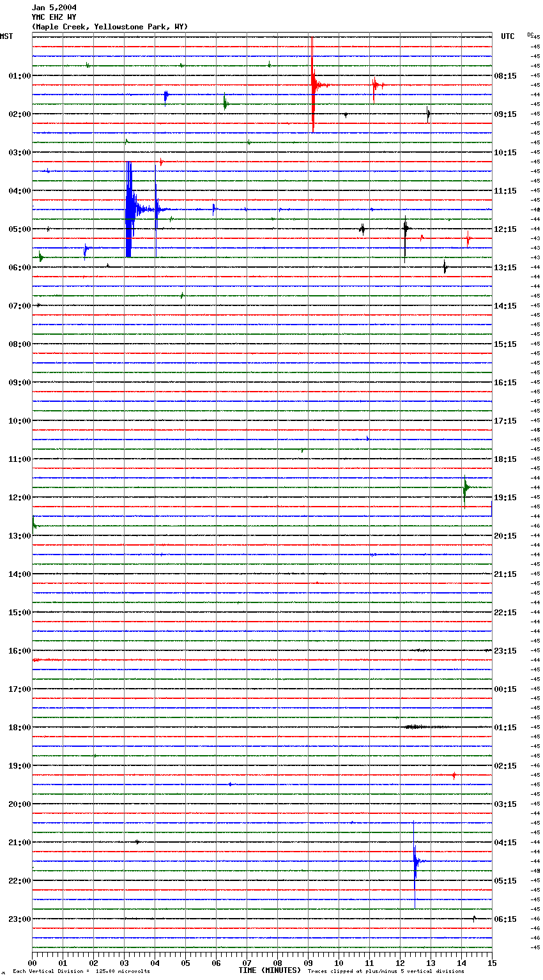
Task: Click the 'TIME (MINUTES)' axis title
Action: (x=270, y=970)
